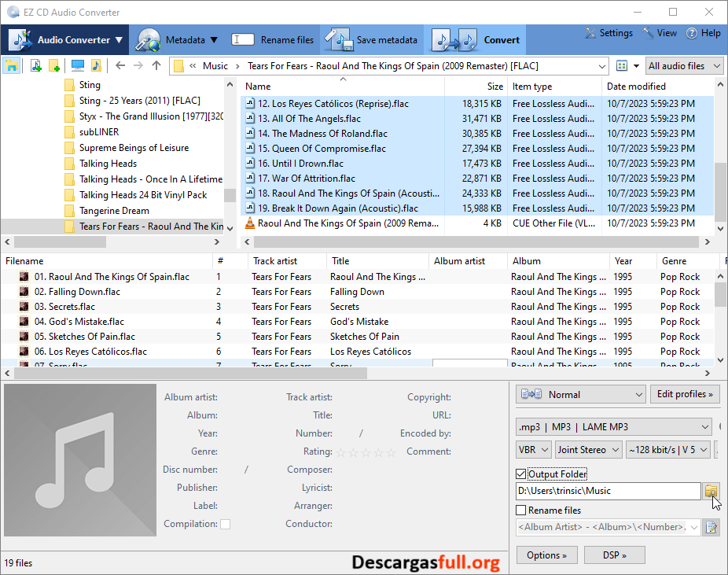Image resolution: width=728 pixels, height=575 pixels.
Task: Click the Metadata editor icon
Action: coord(149,39)
